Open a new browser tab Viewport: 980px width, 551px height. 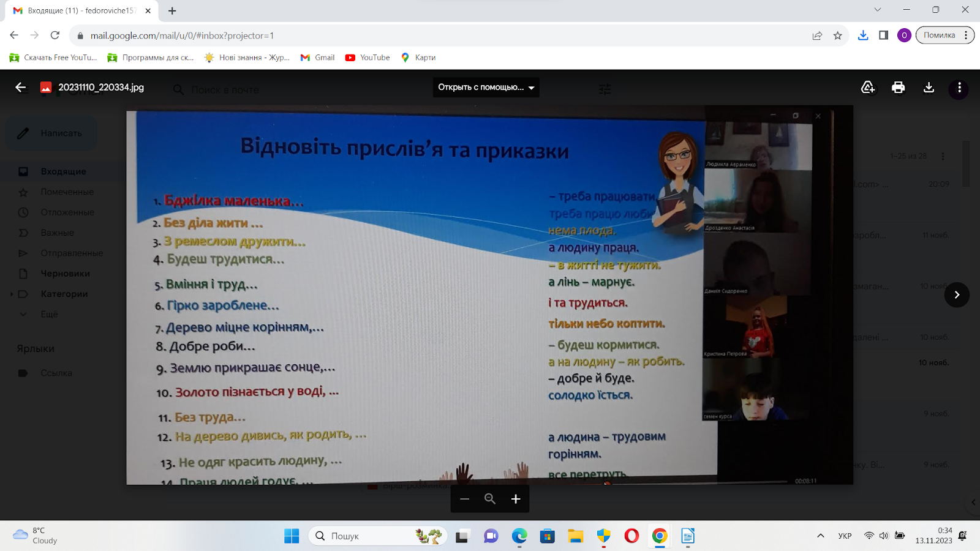click(172, 10)
